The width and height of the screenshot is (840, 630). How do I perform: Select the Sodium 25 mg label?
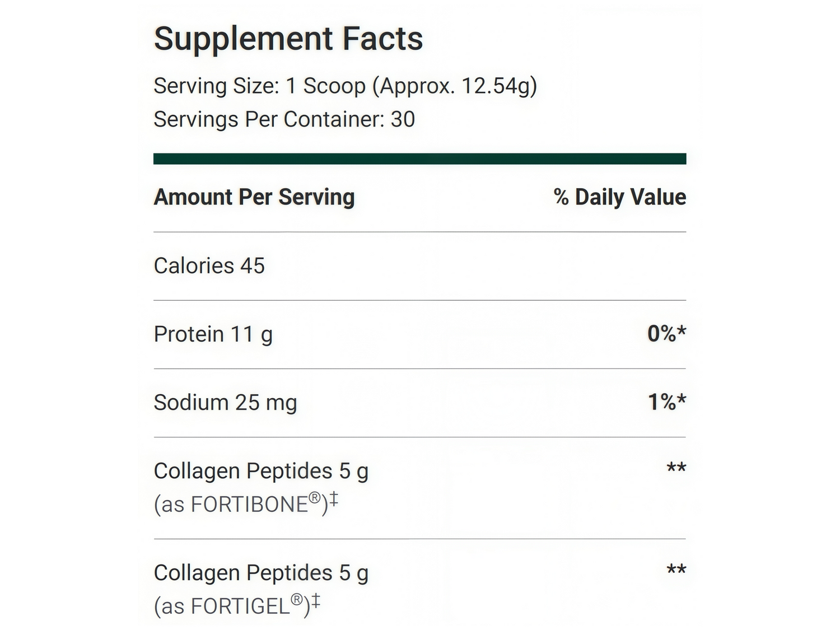click(225, 403)
